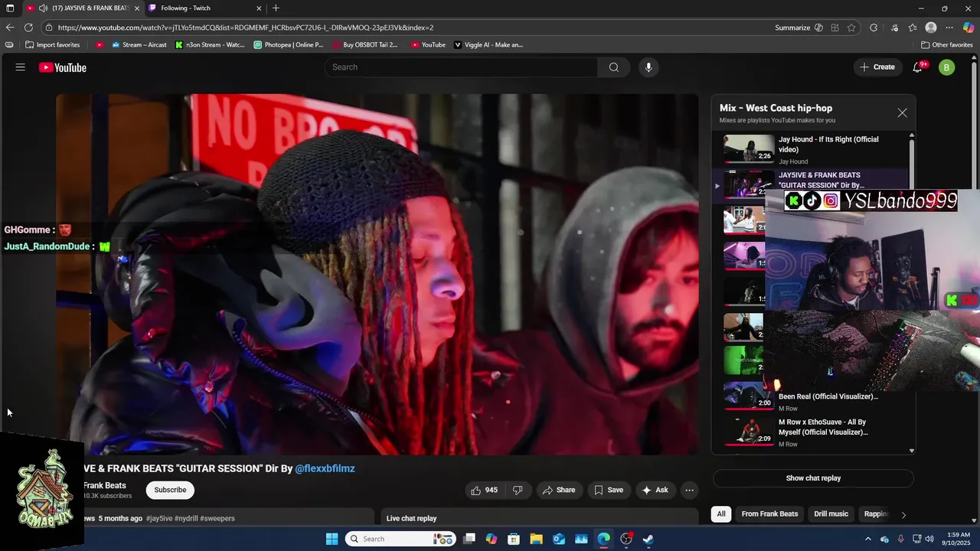The width and height of the screenshot is (980, 551).
Task: Click the Windows taskbar search box
Action: click(400, 539)
